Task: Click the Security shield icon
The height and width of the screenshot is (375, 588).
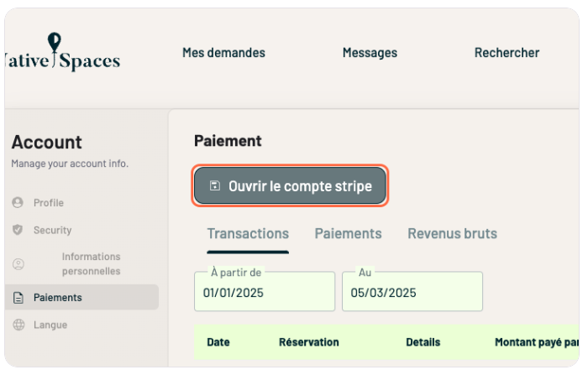Action: coord(18,230)
